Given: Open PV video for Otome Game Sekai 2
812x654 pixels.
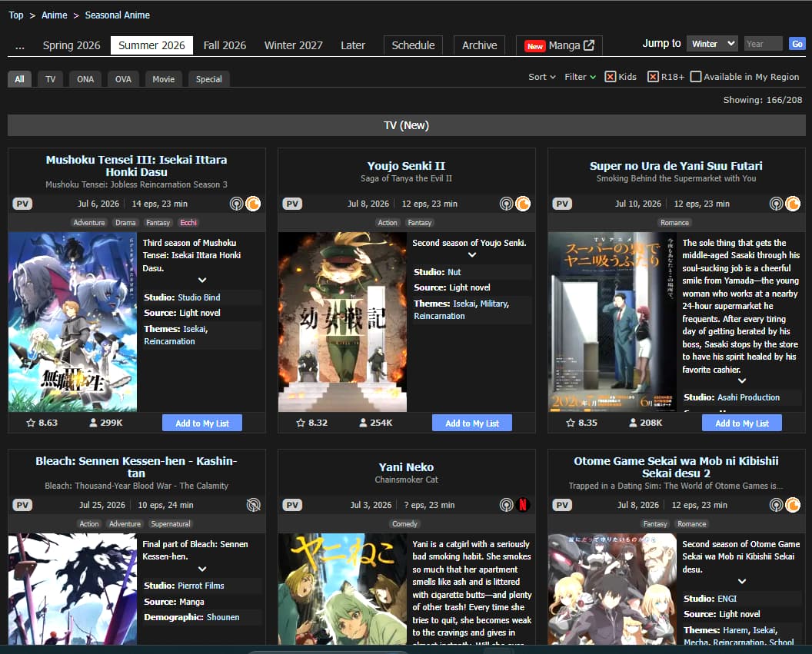Looking at the screenshot, I should pos(562,505).
